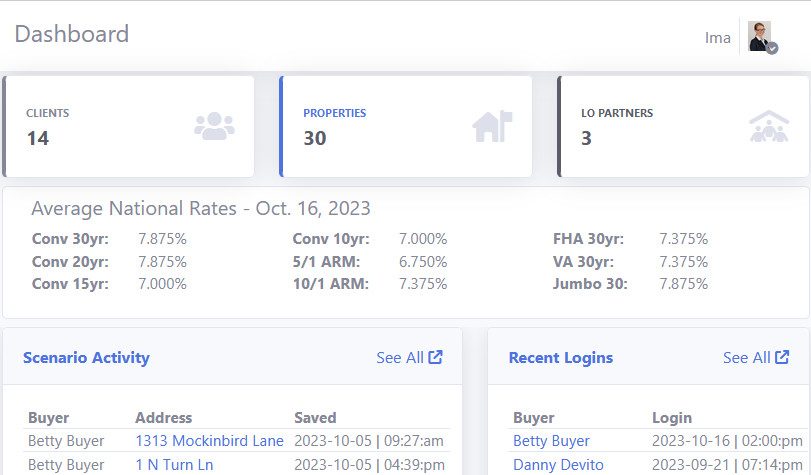Click the LO Partners family icon
Image resolution: width=811 pixels, height=475 pixels.
tap(768, 126)
